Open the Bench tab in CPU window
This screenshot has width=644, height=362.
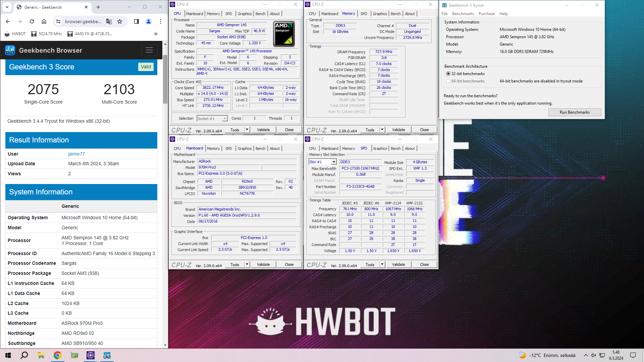[x=261, y=14]
